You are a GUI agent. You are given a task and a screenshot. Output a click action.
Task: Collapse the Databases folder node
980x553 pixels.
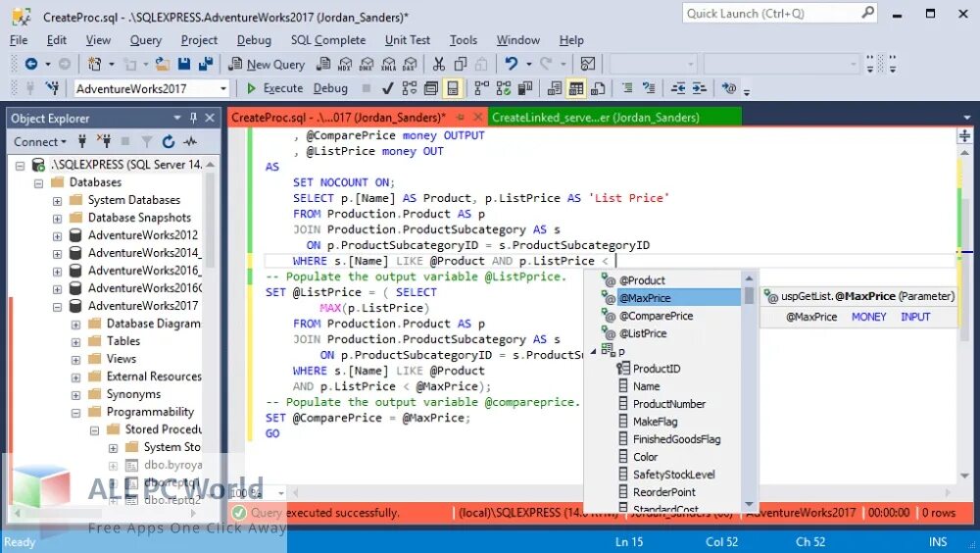[39, 183]
